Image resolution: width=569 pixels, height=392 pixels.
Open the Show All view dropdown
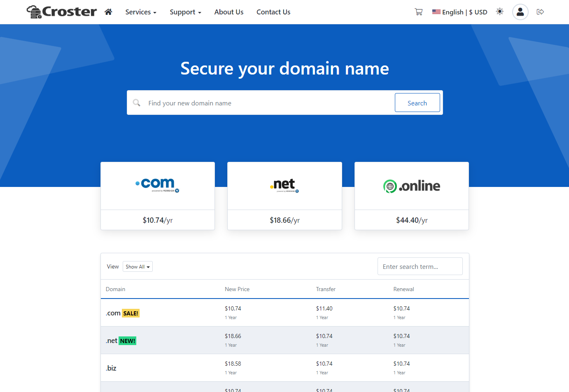[138, 267]
